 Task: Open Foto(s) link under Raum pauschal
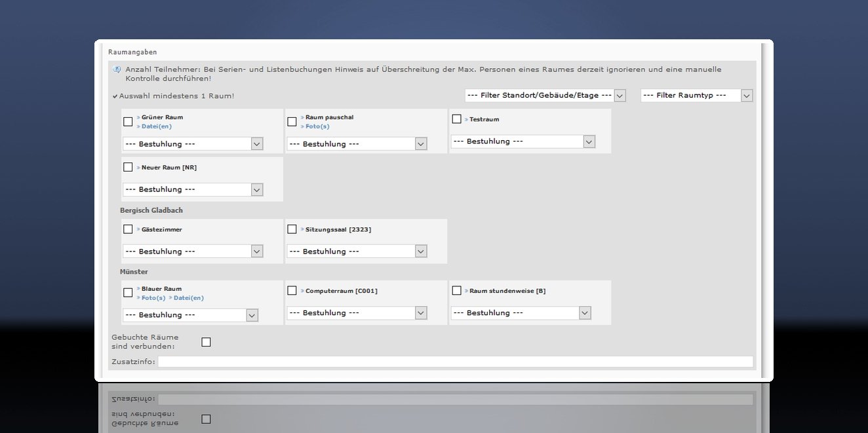click(x=317, y=126)
